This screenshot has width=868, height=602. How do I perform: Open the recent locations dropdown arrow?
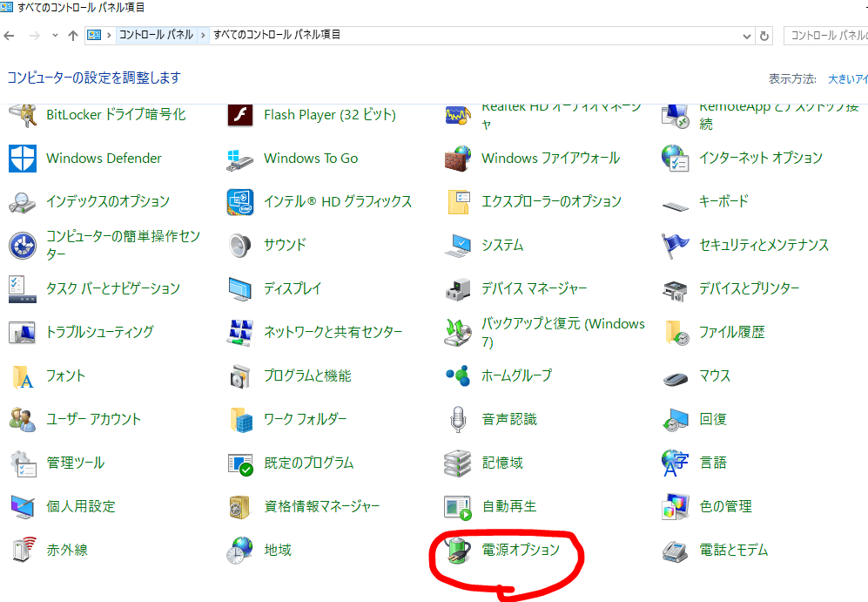click(x=55, y=36)
